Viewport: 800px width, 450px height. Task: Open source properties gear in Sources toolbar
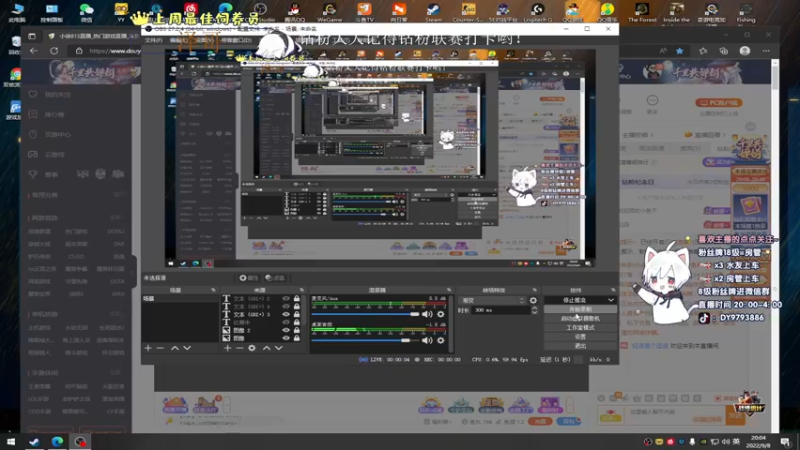click(x=252, y=348)
